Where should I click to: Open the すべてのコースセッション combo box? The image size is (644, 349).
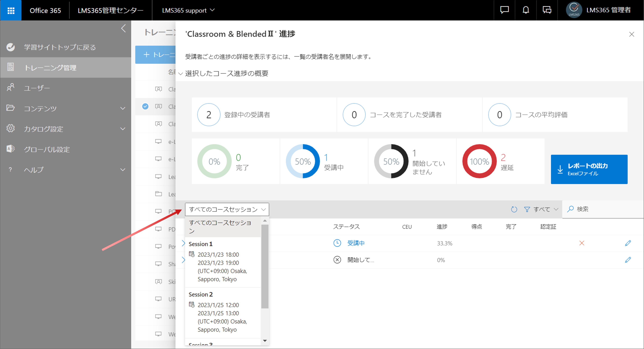click(x=227, y=209)
